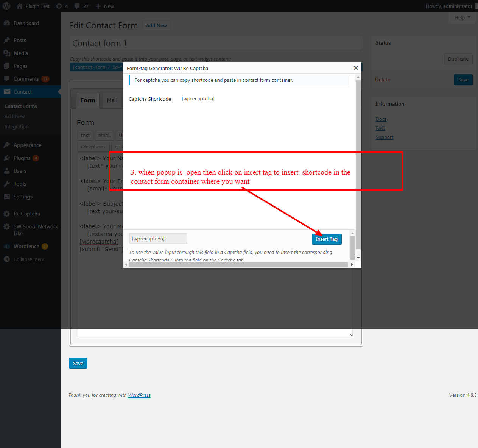This screenshot has width=478, height=448.
Task: Click the Duplicate button in Status
Action: click(x=458, y=59)
